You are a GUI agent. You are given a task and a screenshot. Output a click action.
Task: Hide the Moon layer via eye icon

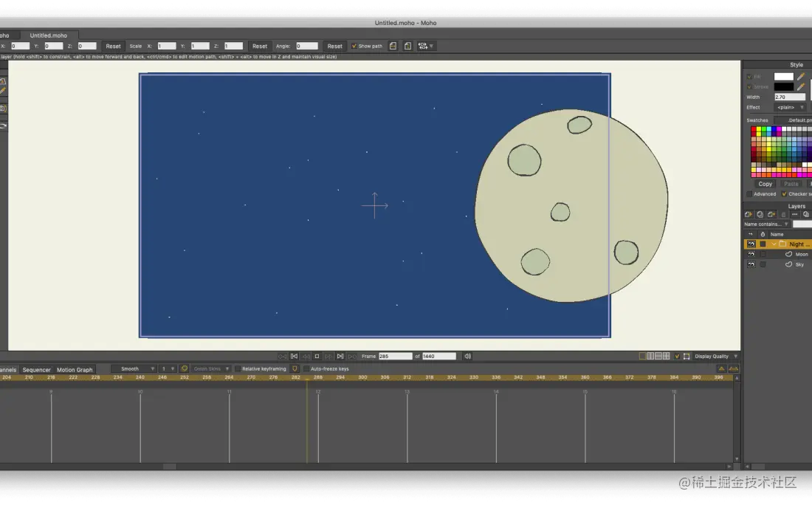pyautogui.click(x=751, y=254)
